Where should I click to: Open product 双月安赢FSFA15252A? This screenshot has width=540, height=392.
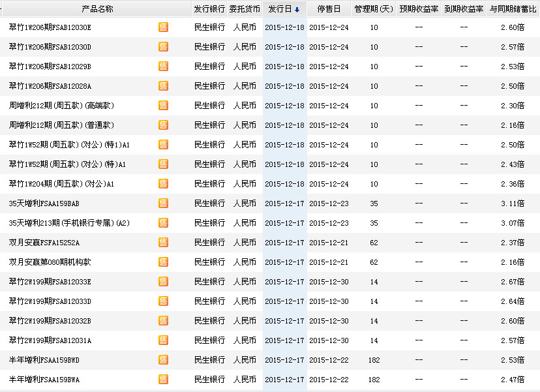(44, 243)
